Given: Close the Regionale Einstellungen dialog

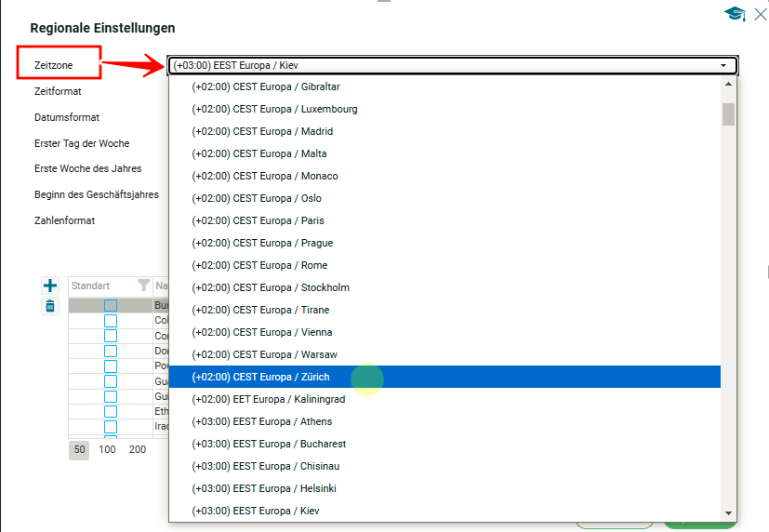Looking at the screenshot, I should (x=760, y=13).
